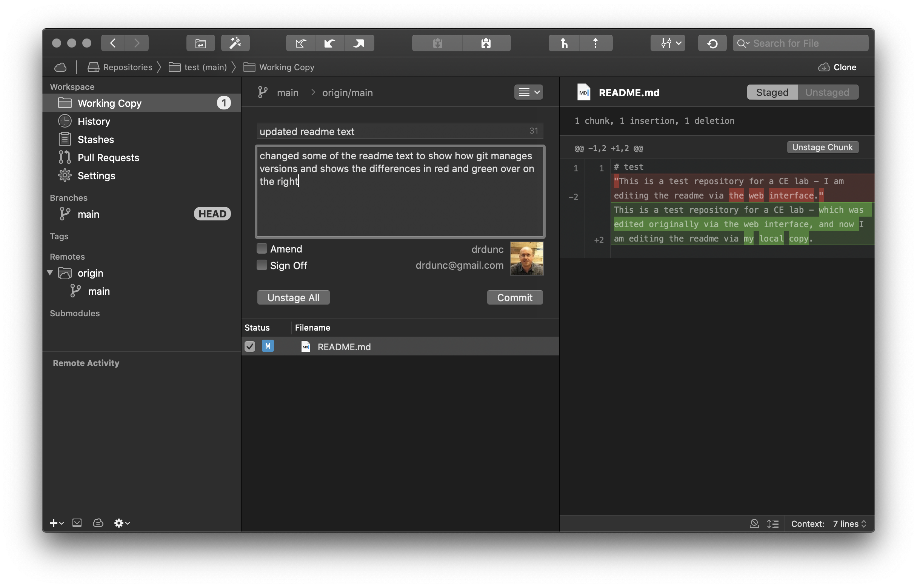Switch to the Unstaged tab

click(827, 92)
